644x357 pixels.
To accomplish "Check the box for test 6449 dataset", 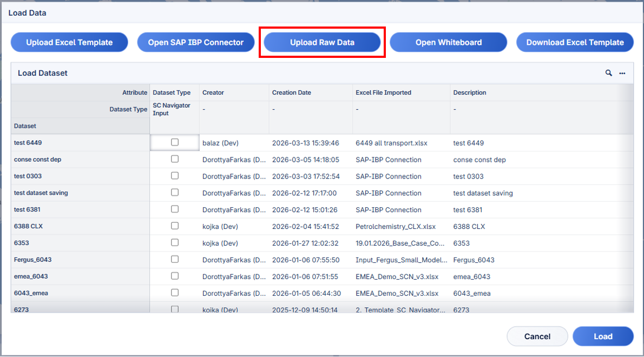I will [174, 142].
